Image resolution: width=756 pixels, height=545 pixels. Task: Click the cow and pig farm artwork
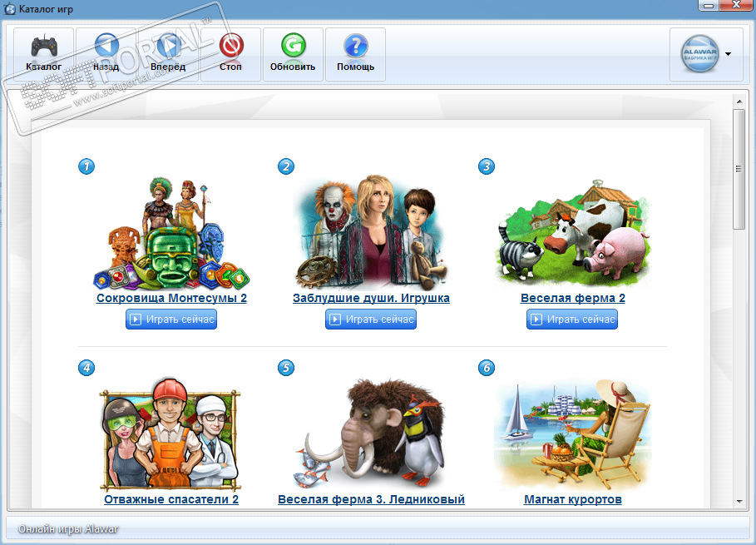click(573, 234)
